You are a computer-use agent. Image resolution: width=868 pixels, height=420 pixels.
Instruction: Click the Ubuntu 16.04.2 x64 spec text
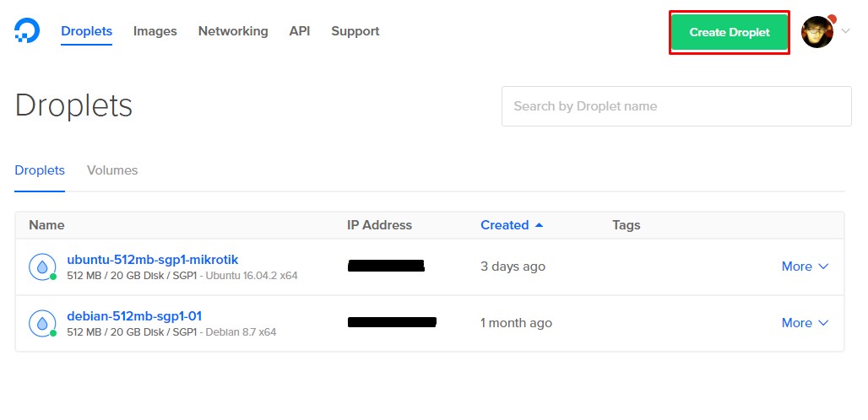point(252,275)
